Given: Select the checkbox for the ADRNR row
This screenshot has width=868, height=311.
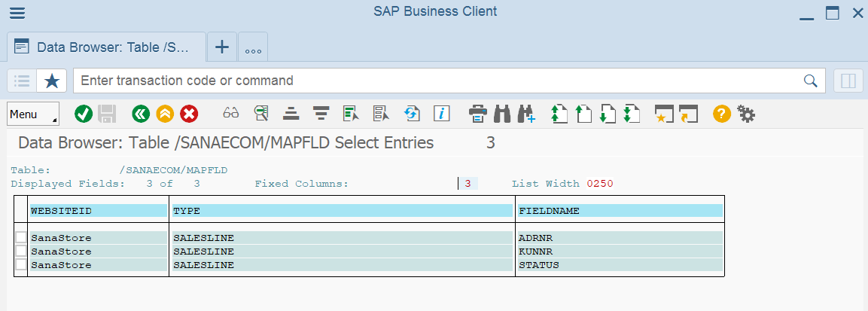Looking at the screenshot, I should [20, 237].
